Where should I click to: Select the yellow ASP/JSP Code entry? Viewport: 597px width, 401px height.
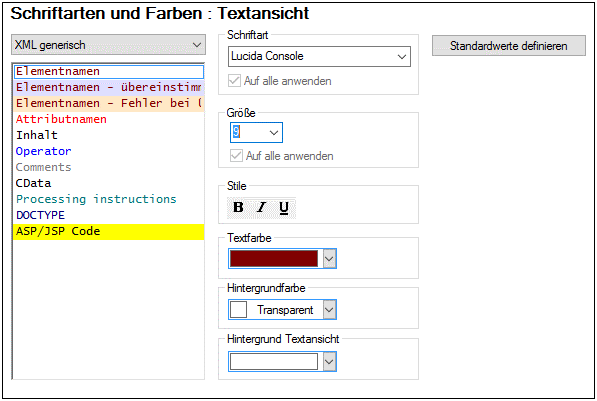click(x=109, y=232)
